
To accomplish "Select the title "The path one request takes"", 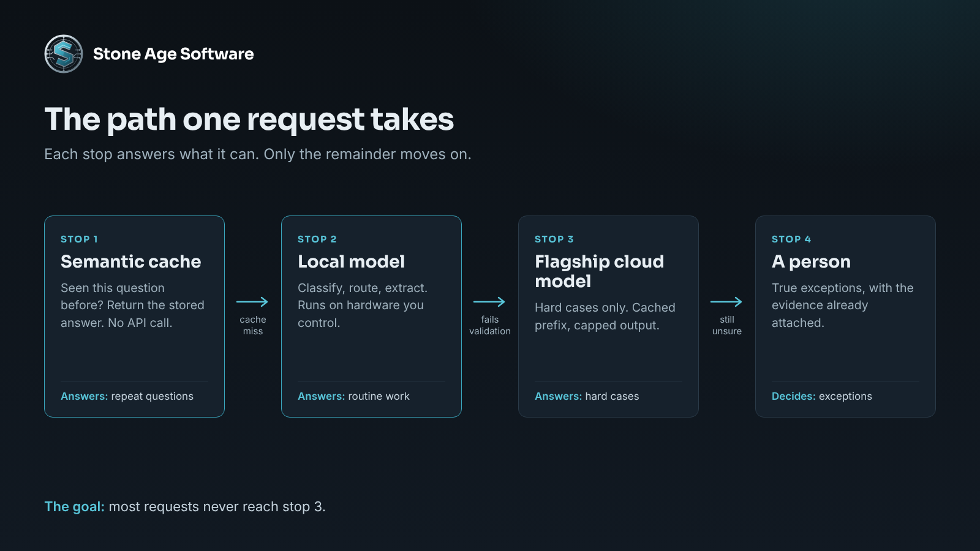I will pos(249,119).
